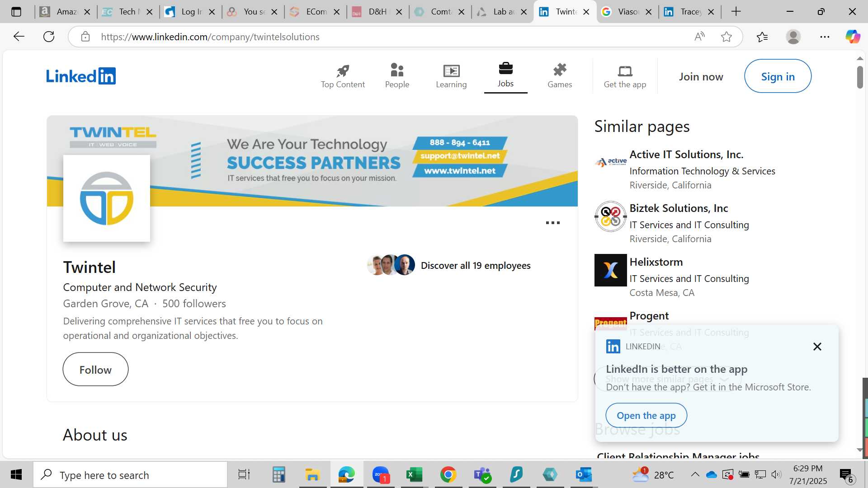Click the Get the app laptop icon
This screenshot has width=868, height=488.
625,71
